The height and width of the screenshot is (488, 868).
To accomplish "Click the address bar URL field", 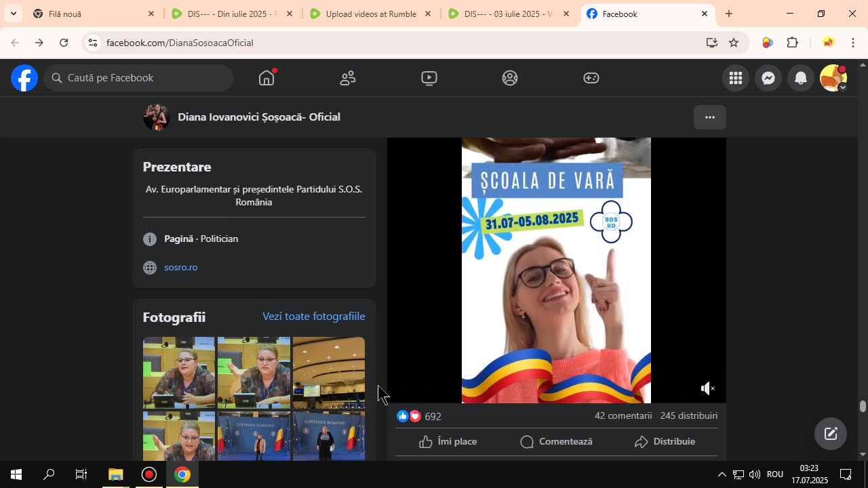I will (x=400, y=43).
